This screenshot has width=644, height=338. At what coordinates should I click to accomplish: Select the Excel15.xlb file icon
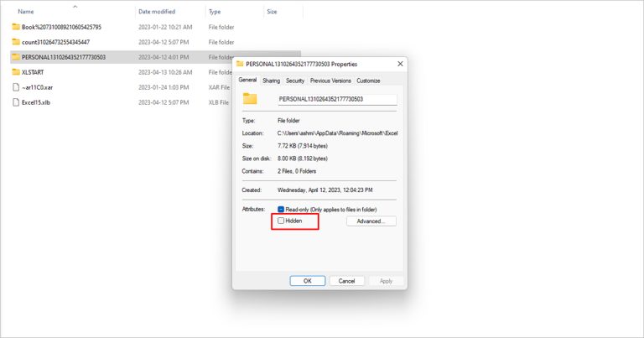coord(16,102)
